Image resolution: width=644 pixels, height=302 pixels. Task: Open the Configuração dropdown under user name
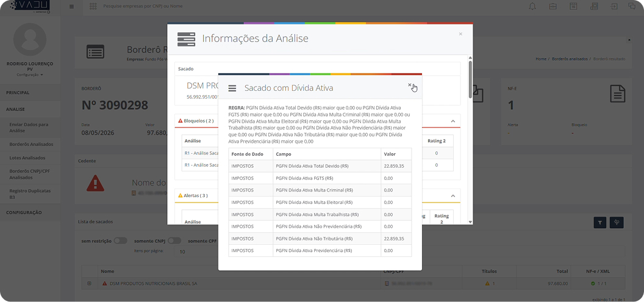[x=30, y=75]
